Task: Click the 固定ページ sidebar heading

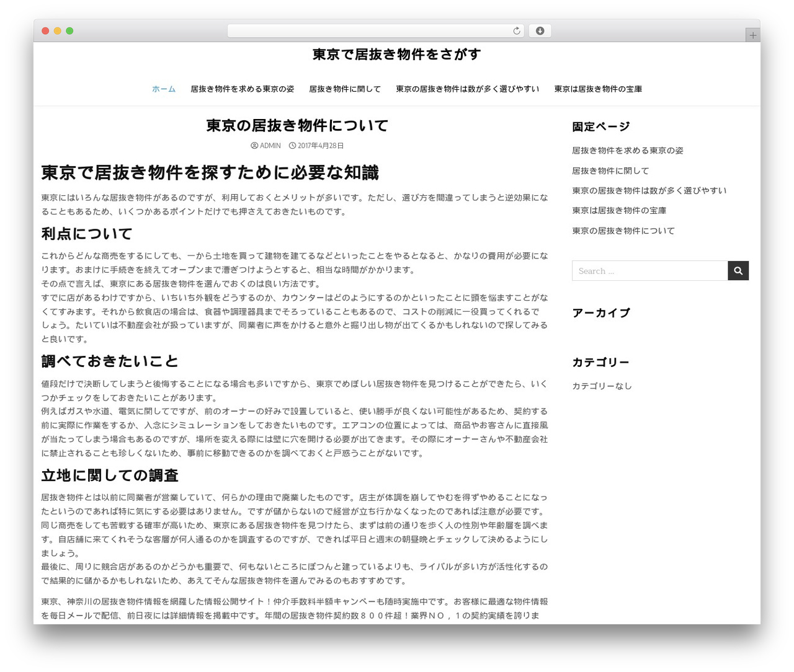Action: (x=601, y=126)
